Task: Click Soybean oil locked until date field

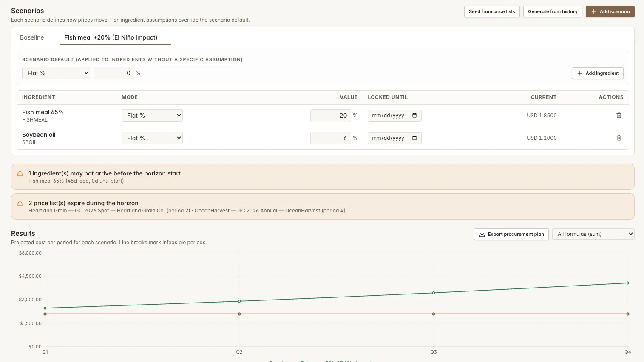Action: click(x=394, y=138)
